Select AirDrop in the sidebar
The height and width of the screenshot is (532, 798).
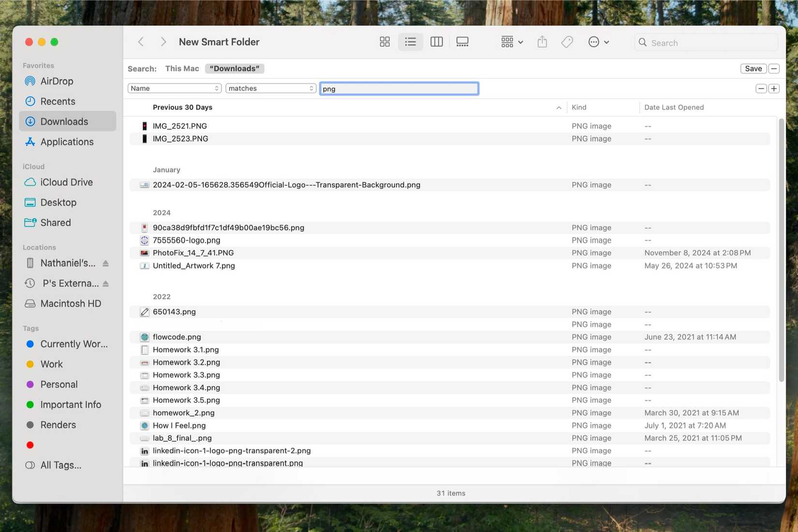[57, 81]
